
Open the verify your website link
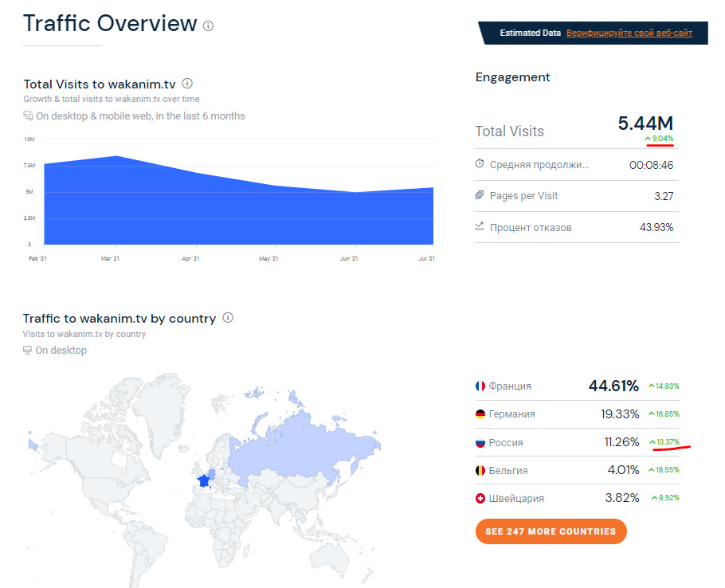pos(629,33)
